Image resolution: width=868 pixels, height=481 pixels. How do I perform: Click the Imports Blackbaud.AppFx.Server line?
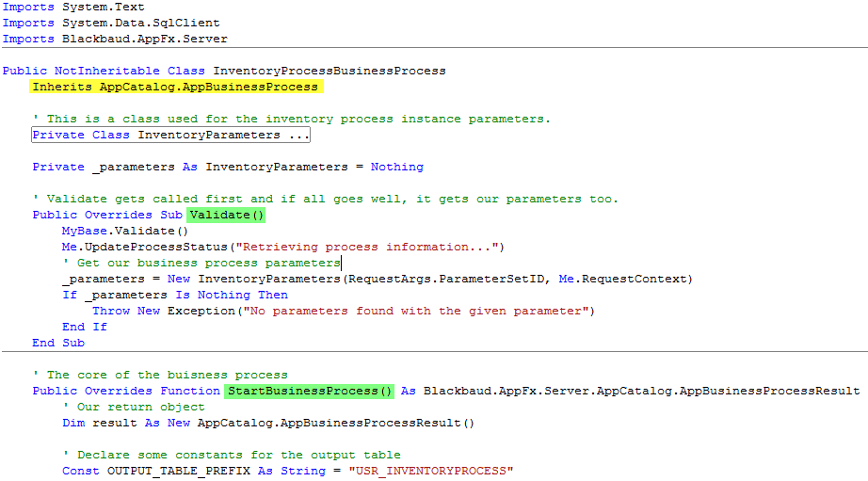(115, 39)
